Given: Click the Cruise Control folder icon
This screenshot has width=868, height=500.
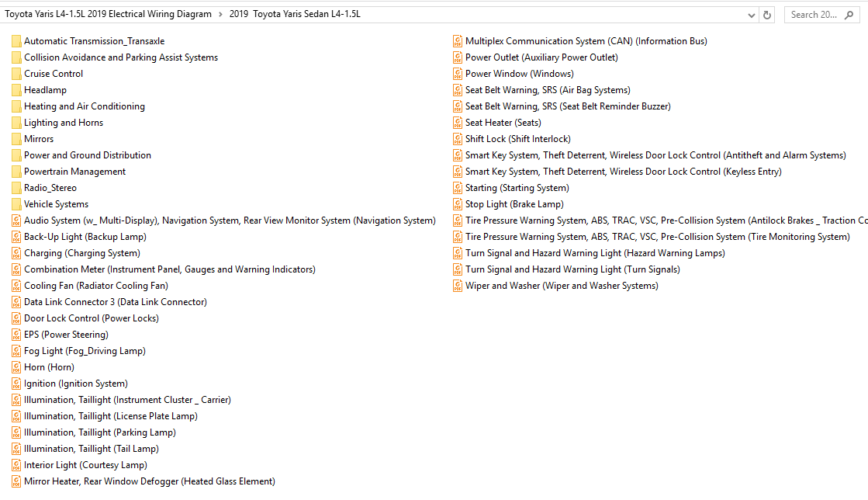Looking at the screenshot, I should pyautogui.click(x=16, y=74).
